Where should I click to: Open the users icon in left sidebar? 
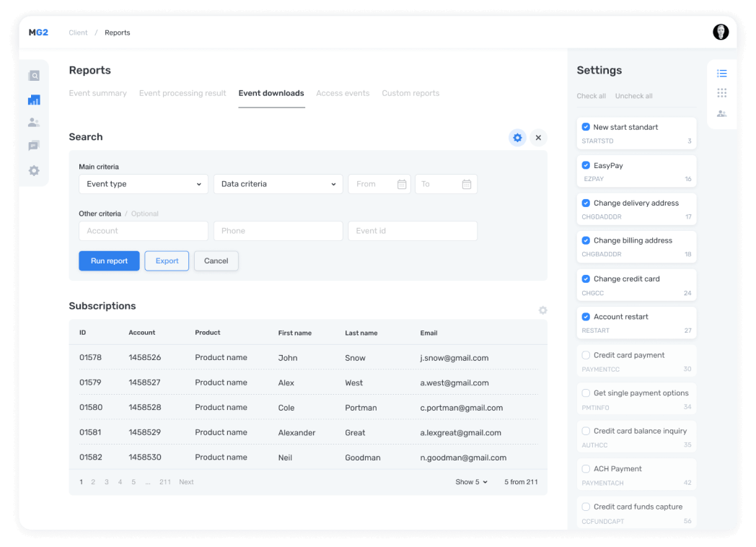pos(34,123)
